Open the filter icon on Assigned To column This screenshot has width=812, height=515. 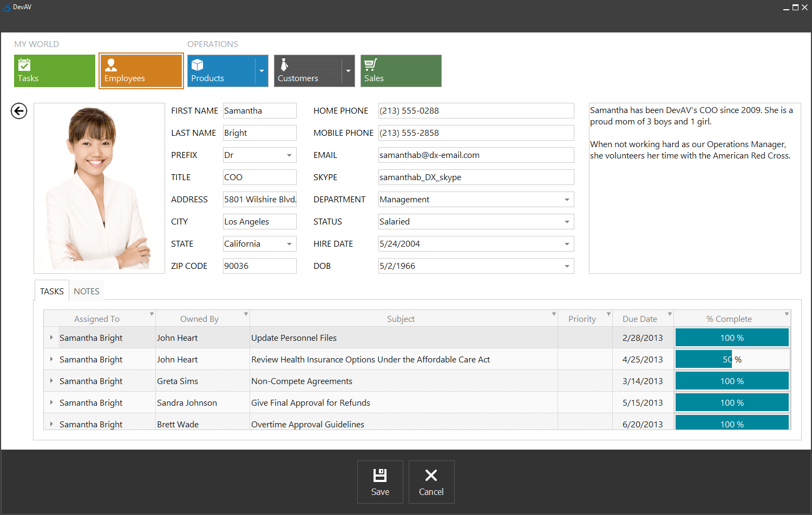(x=152, y=313)
